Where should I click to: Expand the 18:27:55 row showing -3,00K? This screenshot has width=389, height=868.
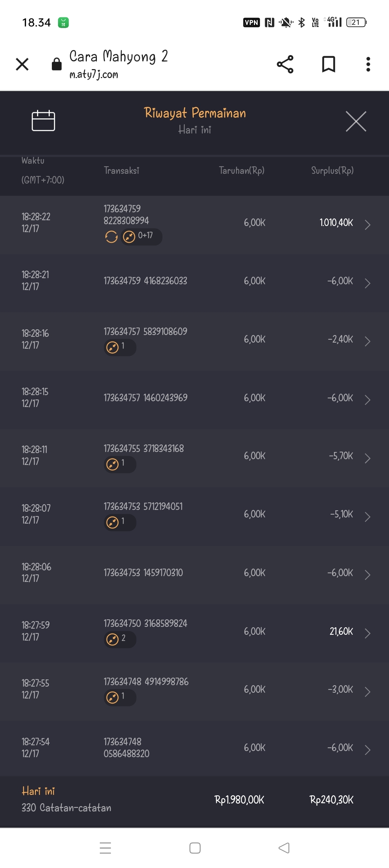click(367, 692)
